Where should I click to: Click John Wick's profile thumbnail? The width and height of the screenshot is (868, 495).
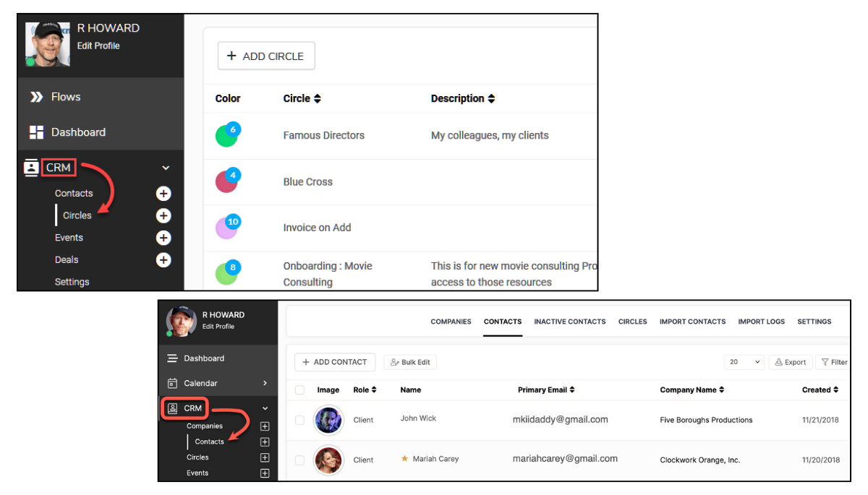(x=328, y=420)
